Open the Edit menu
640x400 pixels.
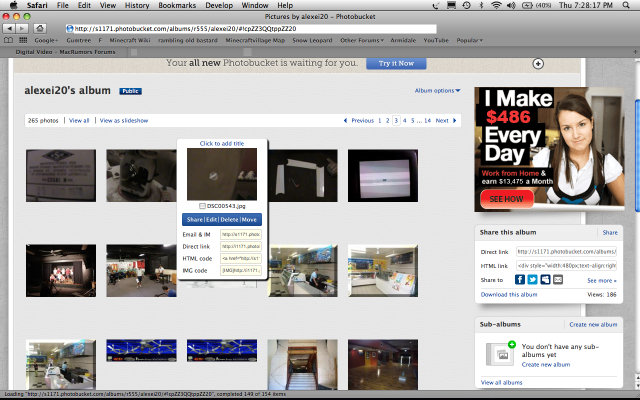[84, 5]
